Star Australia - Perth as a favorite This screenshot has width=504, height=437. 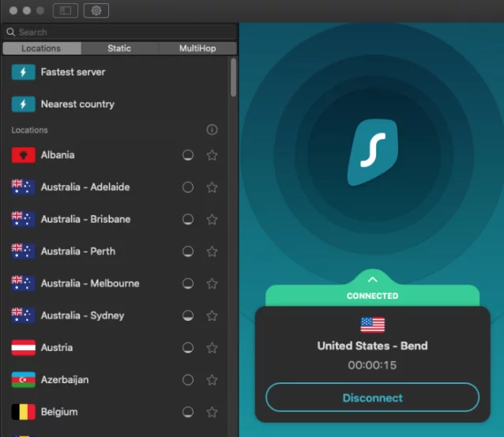(x=212, y=252)
